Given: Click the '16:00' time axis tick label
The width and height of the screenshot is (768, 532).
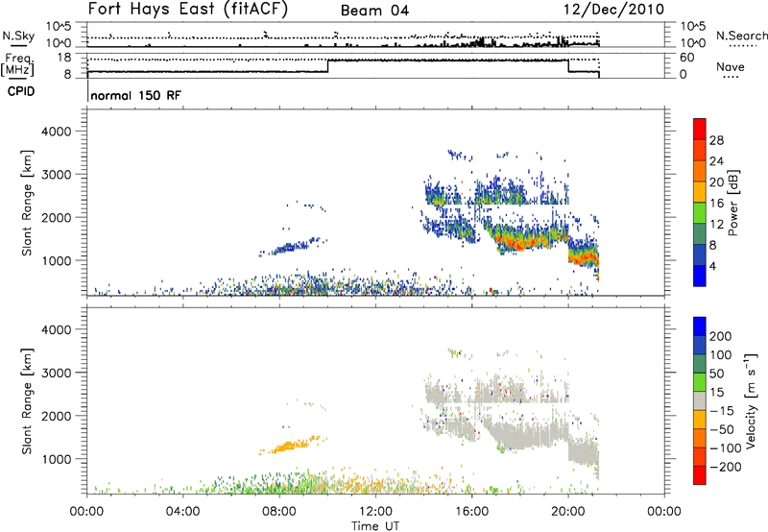Looking at the screenshot, I should pos(471,512).
